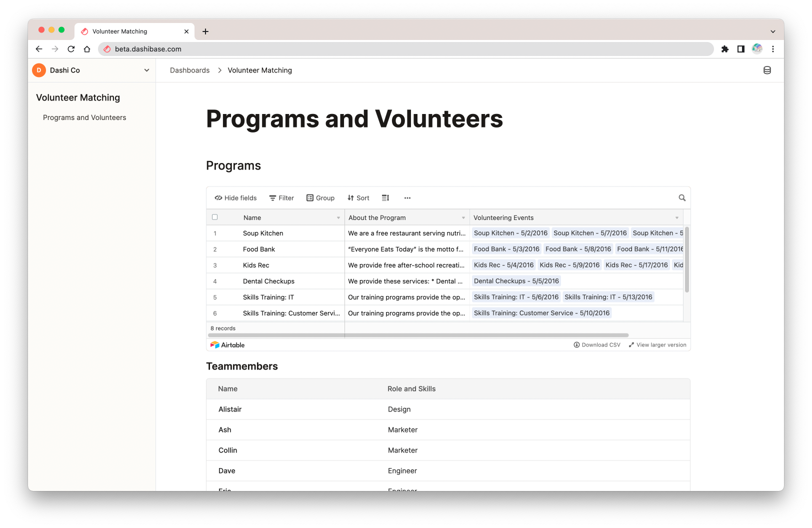This screenshot has width=812, height=528.
Task: Go to Dashboards breadcrumb
Action: point(190,70)
